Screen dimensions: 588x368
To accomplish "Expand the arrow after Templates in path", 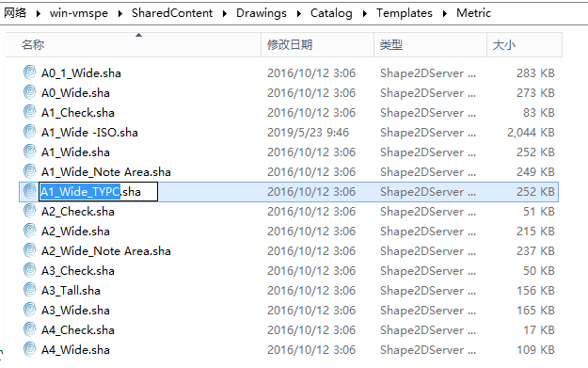I will tap(445, 13).
